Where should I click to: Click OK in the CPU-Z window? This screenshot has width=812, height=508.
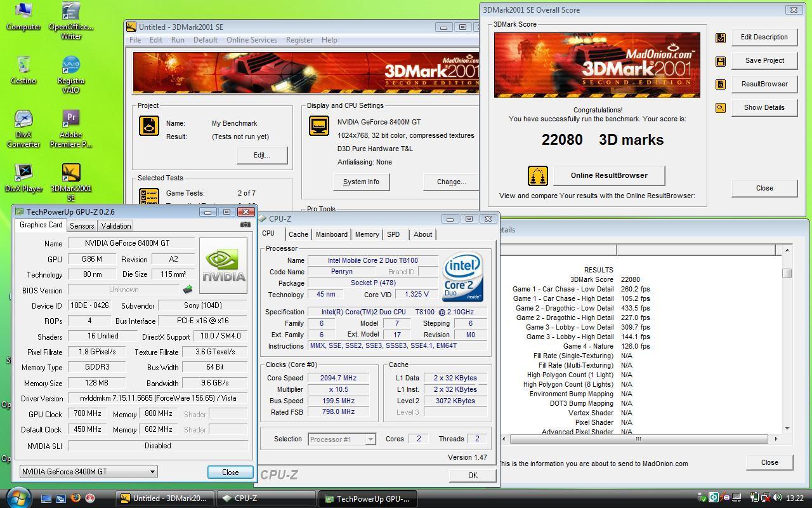(x=473, y=476)
